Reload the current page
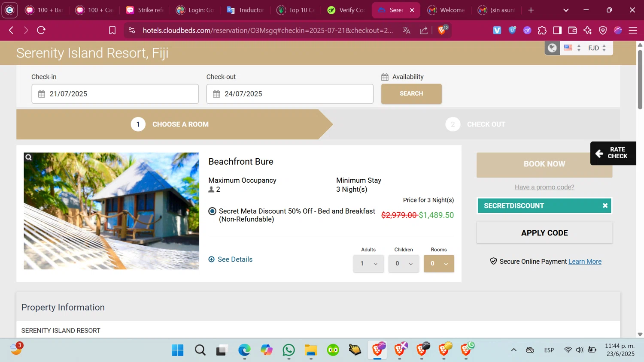 [41, 30]
